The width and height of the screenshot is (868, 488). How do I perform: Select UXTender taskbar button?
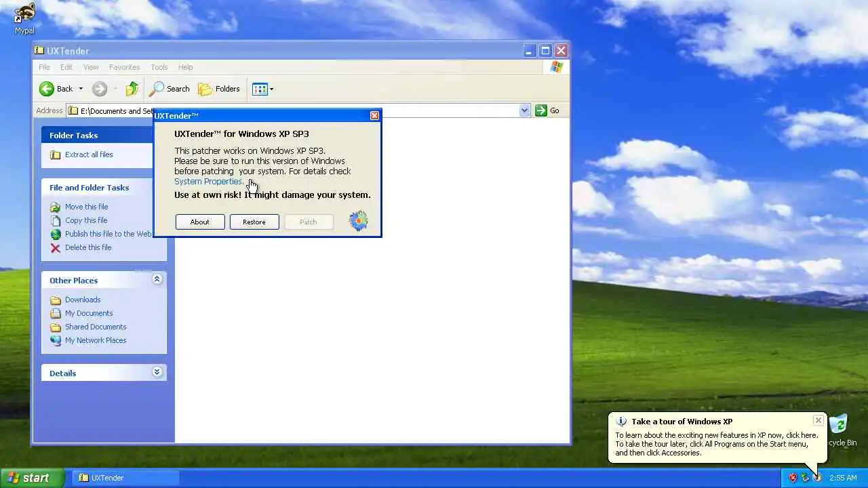(x=126, y=478)
